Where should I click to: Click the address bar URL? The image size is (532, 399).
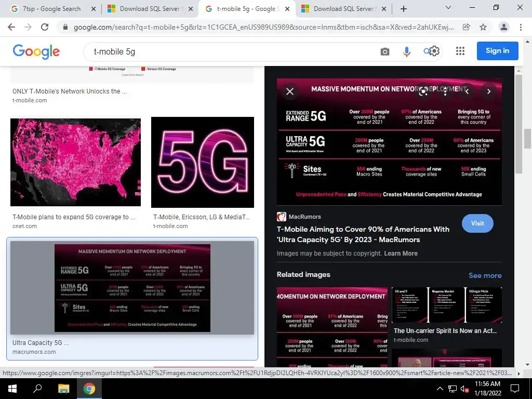point(263,27)
